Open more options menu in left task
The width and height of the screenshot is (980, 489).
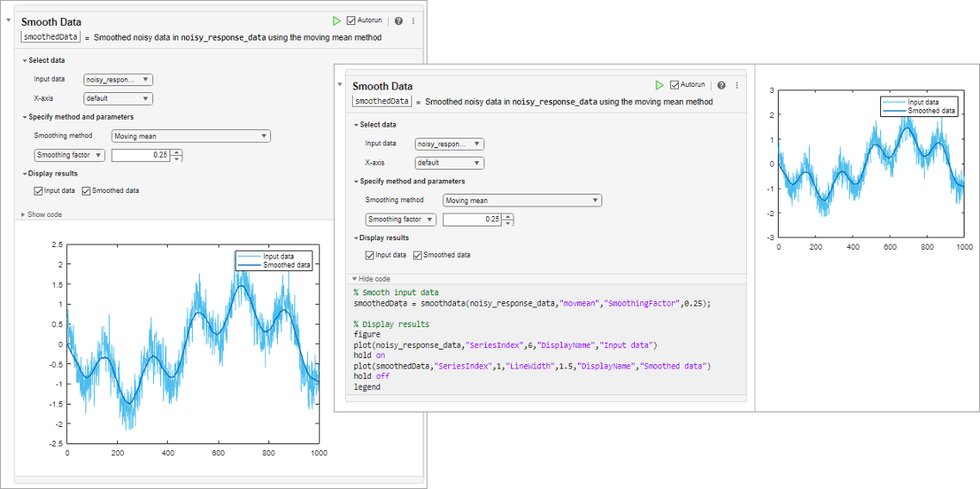pyautogui.click(x=413, y=21)
